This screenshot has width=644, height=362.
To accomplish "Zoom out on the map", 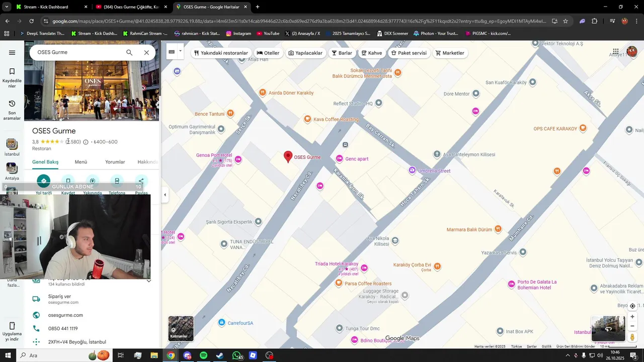I will click(632, 326).
